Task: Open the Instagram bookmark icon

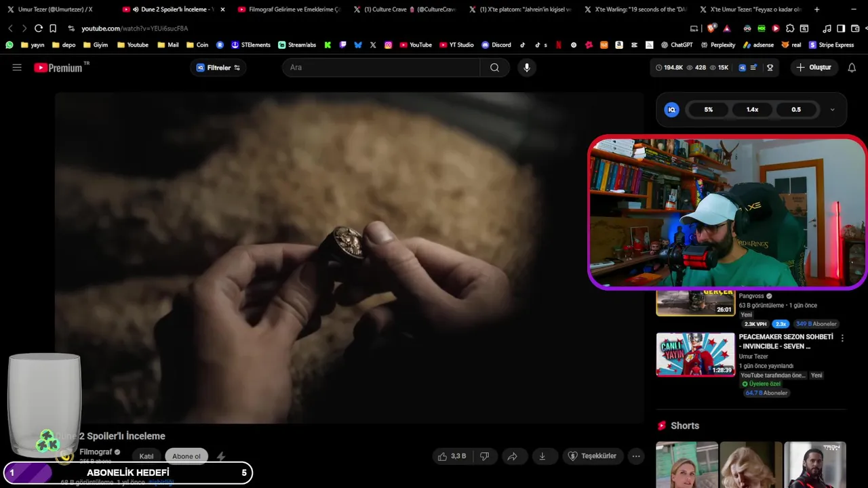Action: point(388,45)
